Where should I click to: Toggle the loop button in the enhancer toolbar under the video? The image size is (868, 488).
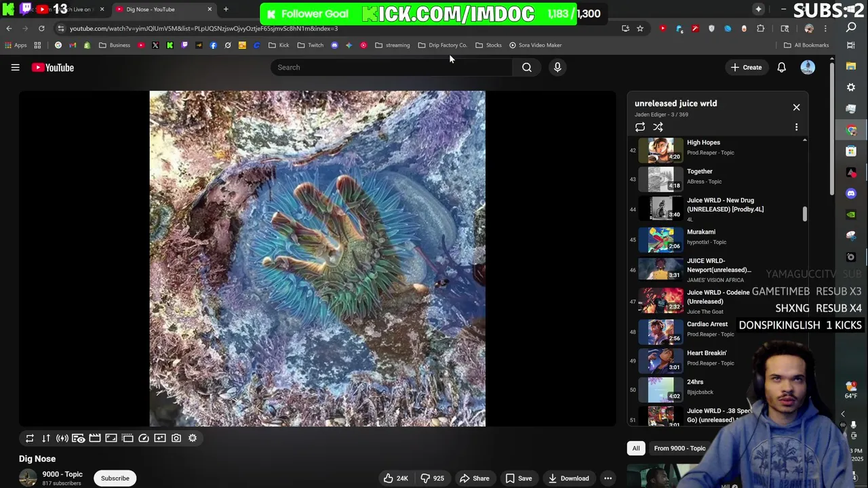(30, 438)
